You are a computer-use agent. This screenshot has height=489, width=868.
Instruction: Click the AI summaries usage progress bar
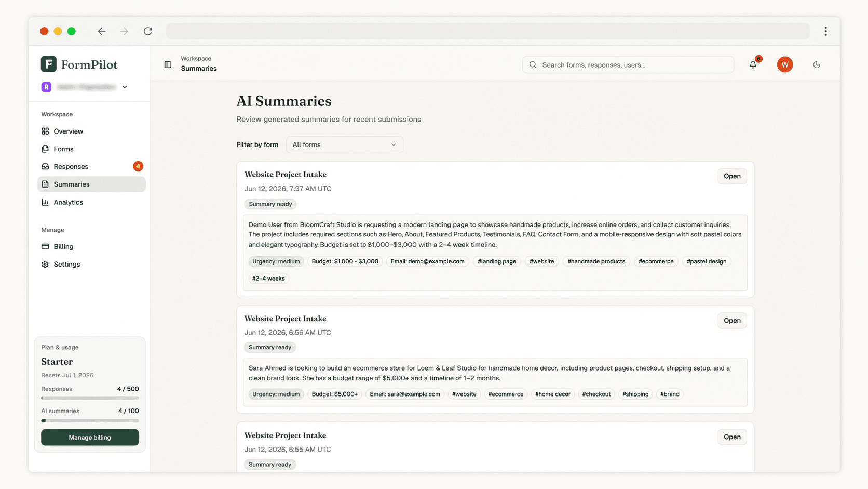90,421
